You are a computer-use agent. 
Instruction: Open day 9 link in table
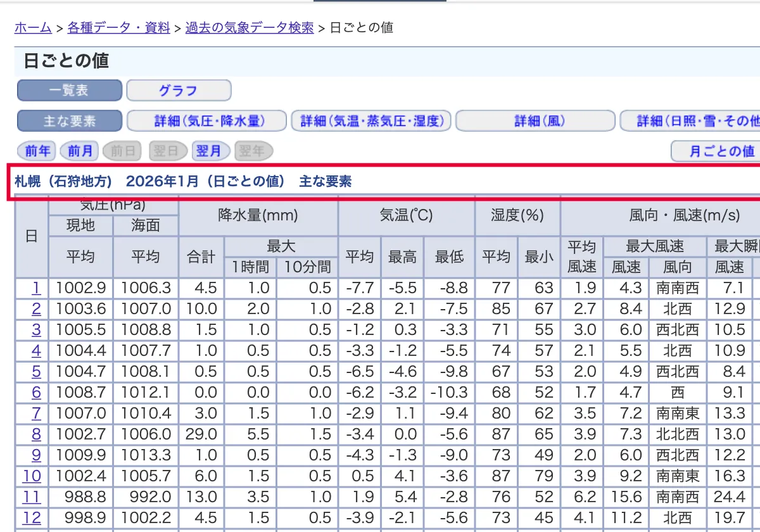pyautogui.click(x=36, y=455)
